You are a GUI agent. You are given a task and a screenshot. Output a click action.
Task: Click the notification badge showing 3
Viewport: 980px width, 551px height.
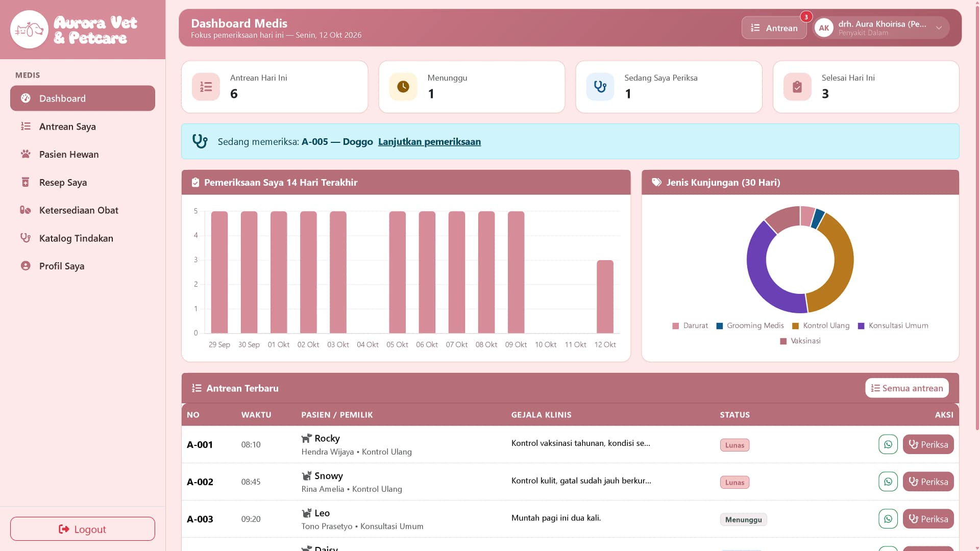point(806,17)
